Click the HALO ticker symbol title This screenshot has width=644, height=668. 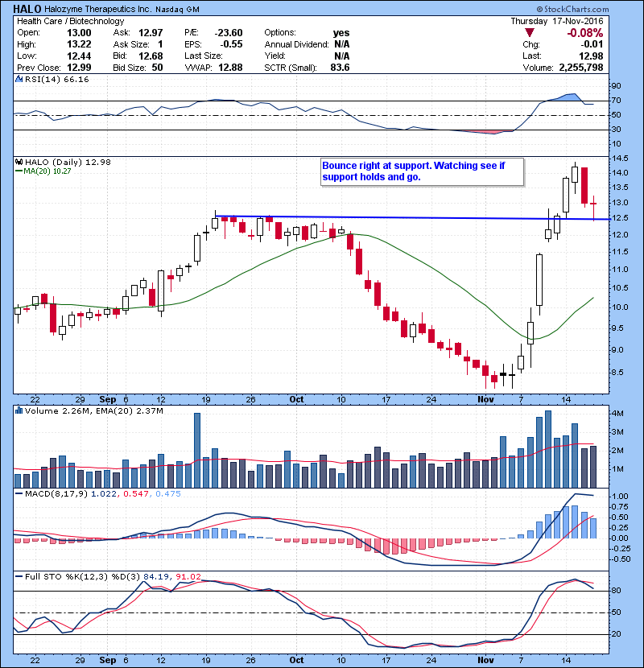pos(27,9)
